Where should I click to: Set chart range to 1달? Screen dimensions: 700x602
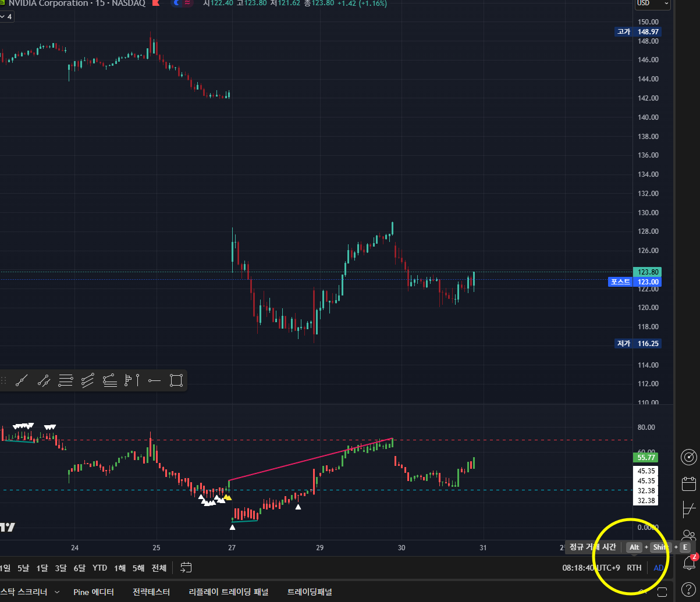click(x=42, y=568)
